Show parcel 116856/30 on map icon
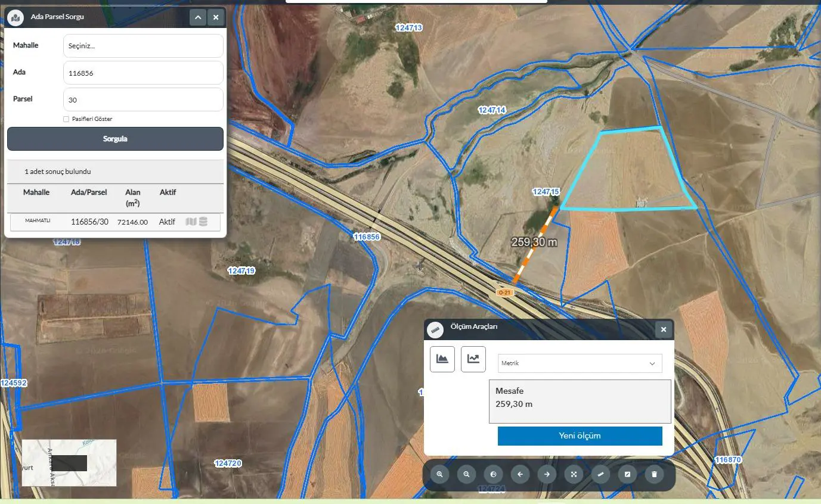Screen dimensions: 821x504 click(191, 222)
